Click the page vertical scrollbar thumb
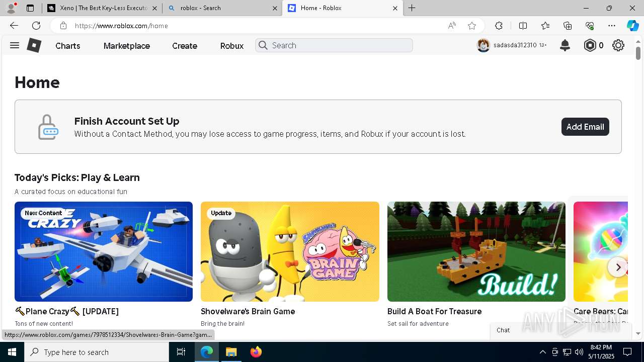644x362 pixels. click(638, 53)
